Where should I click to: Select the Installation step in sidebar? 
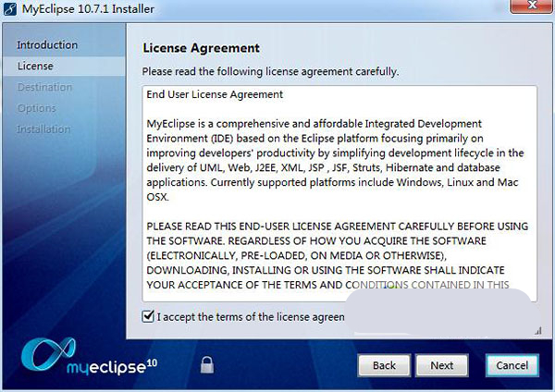pos(43,129)
